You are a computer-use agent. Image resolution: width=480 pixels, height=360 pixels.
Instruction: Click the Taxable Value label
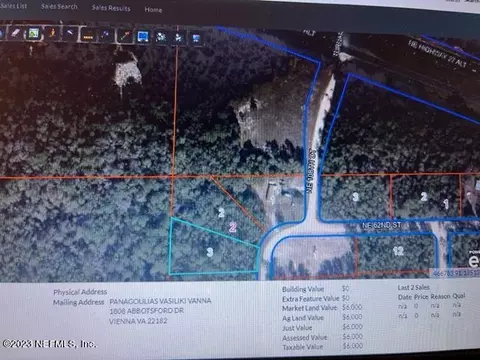click(x=303, y=347)
